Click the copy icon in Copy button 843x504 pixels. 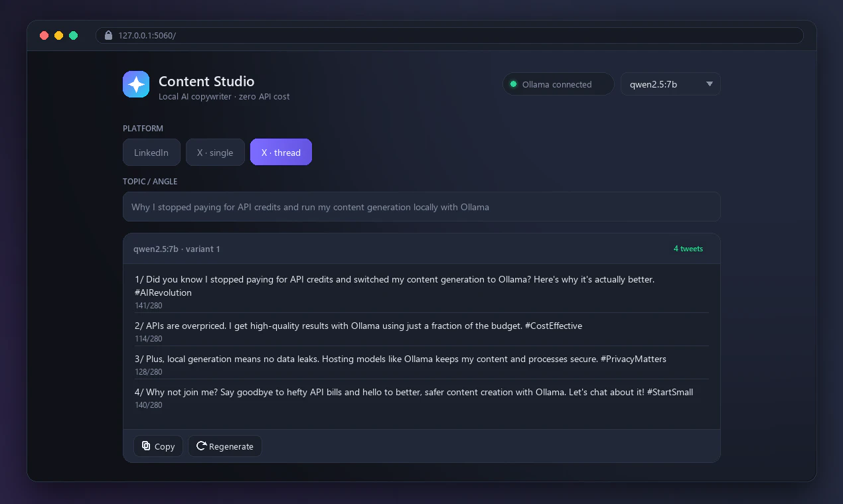146,446
